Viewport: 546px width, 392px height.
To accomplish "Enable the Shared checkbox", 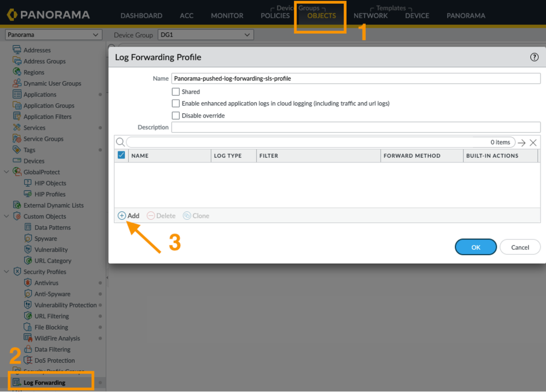I will tap(175, 92).
